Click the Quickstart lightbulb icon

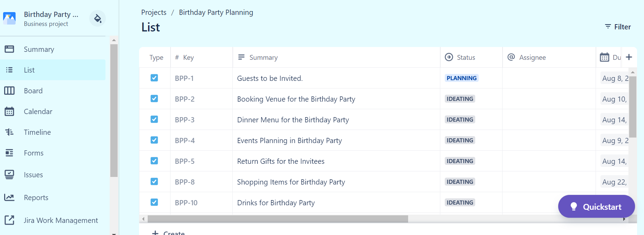(574, 206)
